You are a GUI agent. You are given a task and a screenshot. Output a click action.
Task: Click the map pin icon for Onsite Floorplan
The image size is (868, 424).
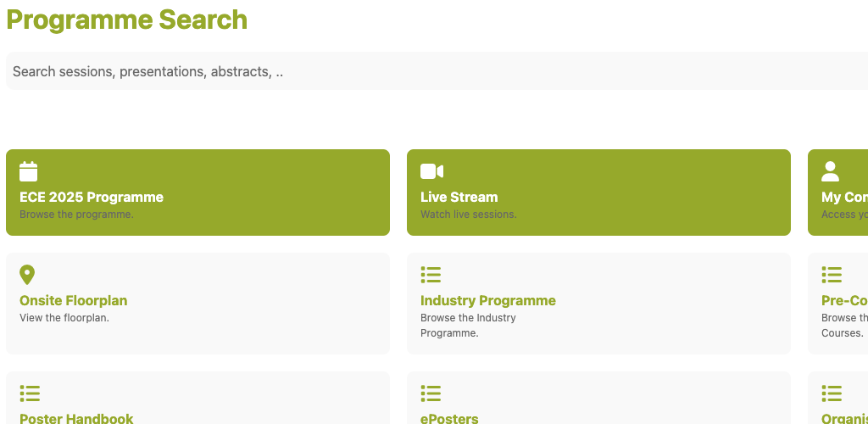pos(27,275)
